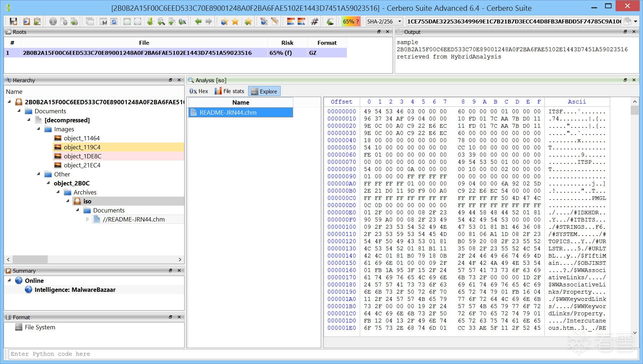This screenshot has width=643, height=364.
Task: Open the SHA-2/256 hash type dropdown
Action: (384, 21)
